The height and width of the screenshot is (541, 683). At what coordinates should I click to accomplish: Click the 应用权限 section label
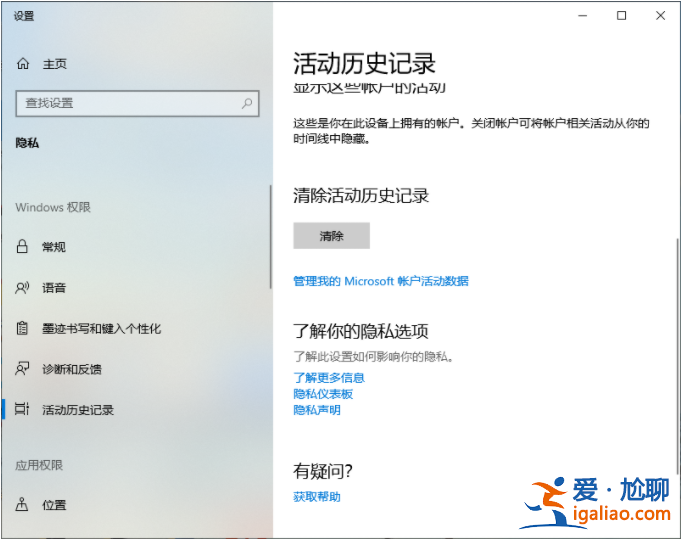click(x=39, y=466)
